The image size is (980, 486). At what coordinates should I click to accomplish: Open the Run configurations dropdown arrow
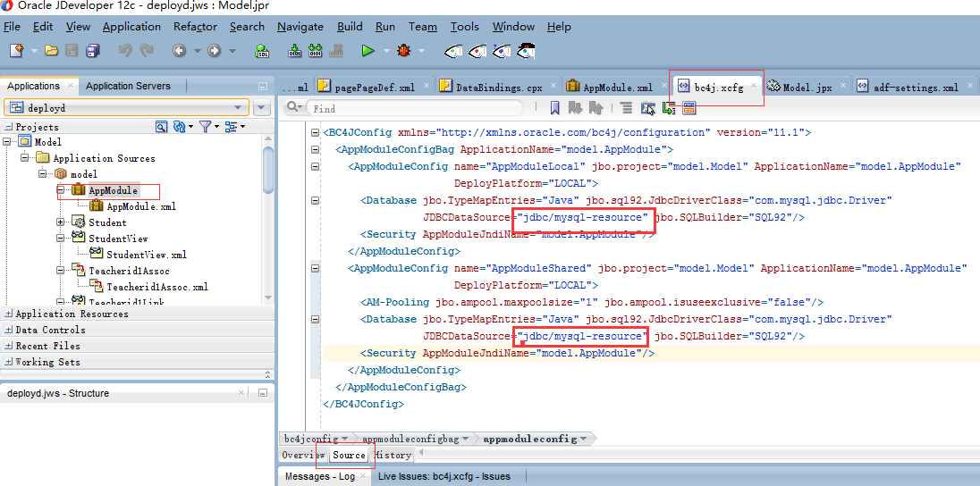[386, 51]
